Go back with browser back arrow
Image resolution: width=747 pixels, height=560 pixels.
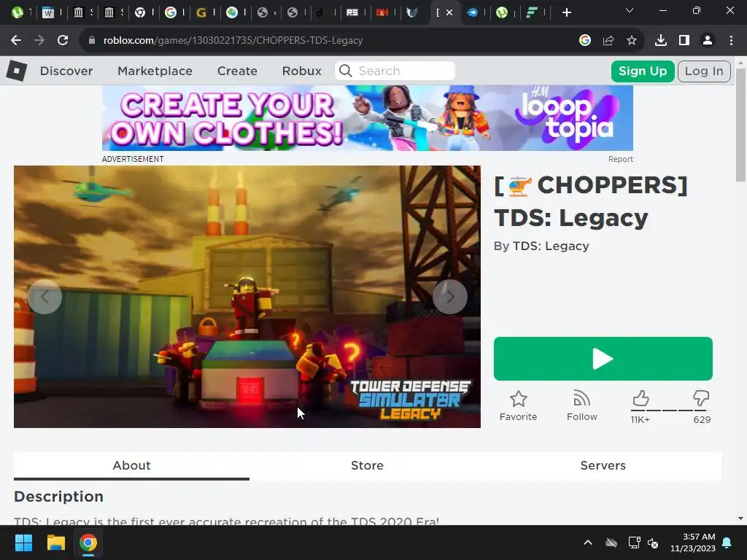pyautogui.click(x=16, y=41)
